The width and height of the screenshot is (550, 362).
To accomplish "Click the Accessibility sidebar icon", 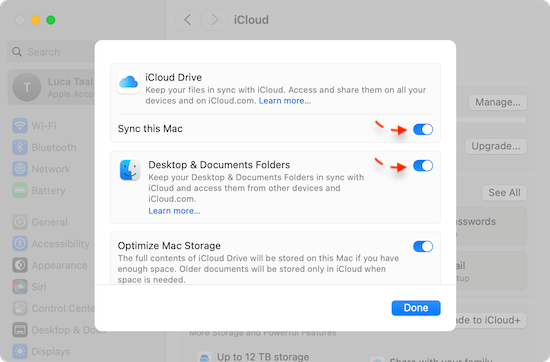I will pyautogui.click(x=20, y=243).
